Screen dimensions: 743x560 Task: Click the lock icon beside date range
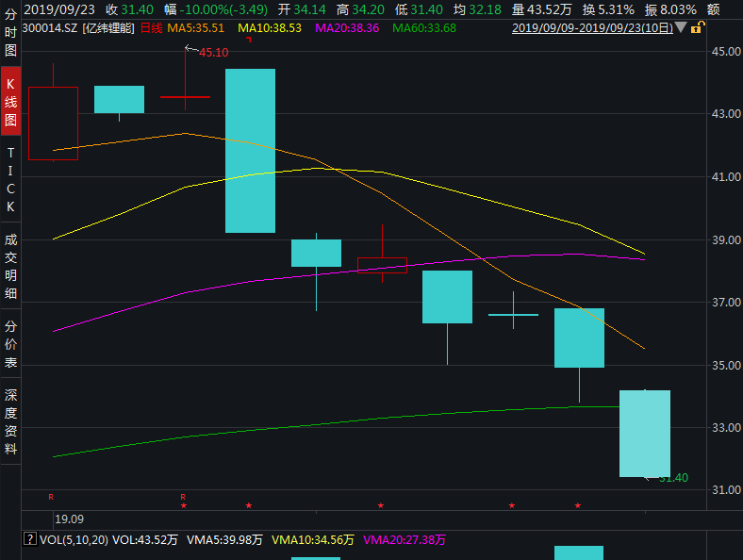click(696, 27)
